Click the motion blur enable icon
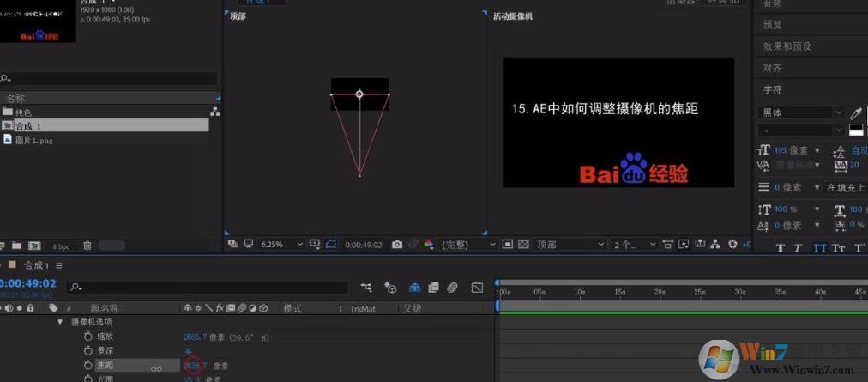Viewport: 868px width, 382px height. click(x=452, y=288)
